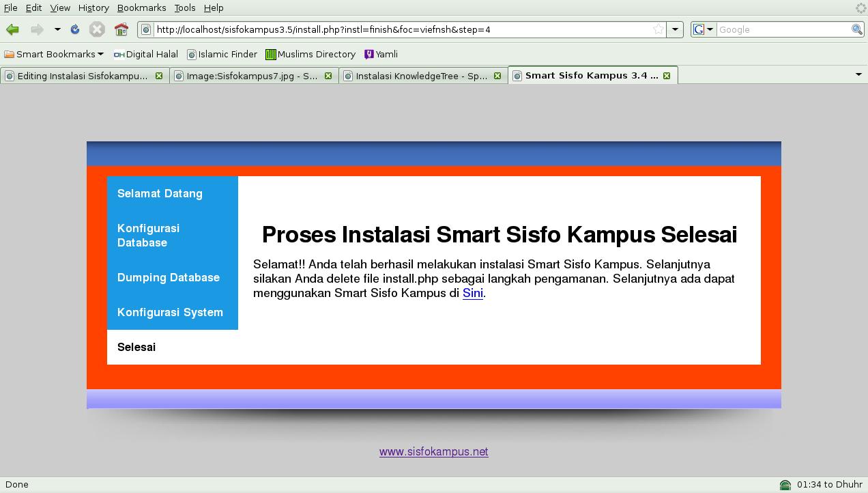
Task: Open the Bookmarks menu
Action: pyautogui.click(x=141, y=8)
